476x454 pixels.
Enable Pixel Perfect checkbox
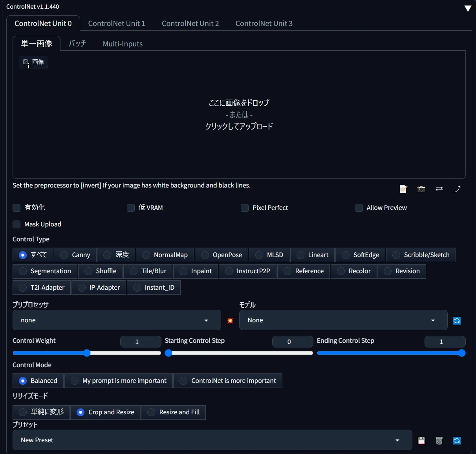(245, 208)
